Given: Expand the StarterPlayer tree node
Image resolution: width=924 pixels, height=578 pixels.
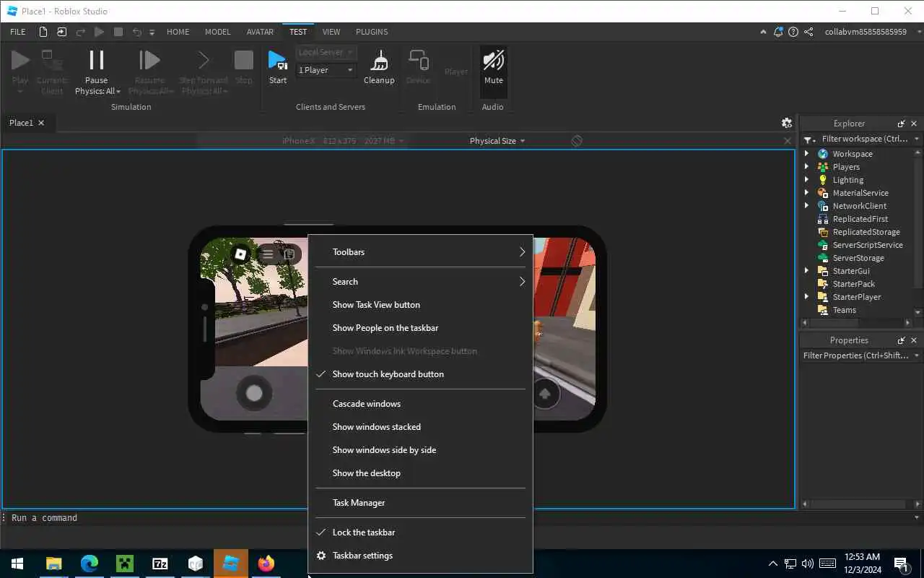Looking at the screenshot, I should [x=807, y=297].
